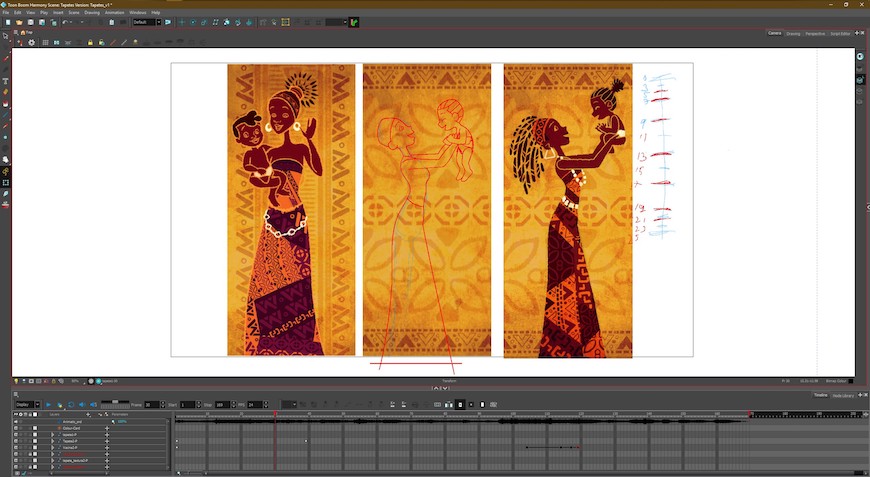
Task: Click the Bitmap Colour black swatch
Action: tap(851, 381)
